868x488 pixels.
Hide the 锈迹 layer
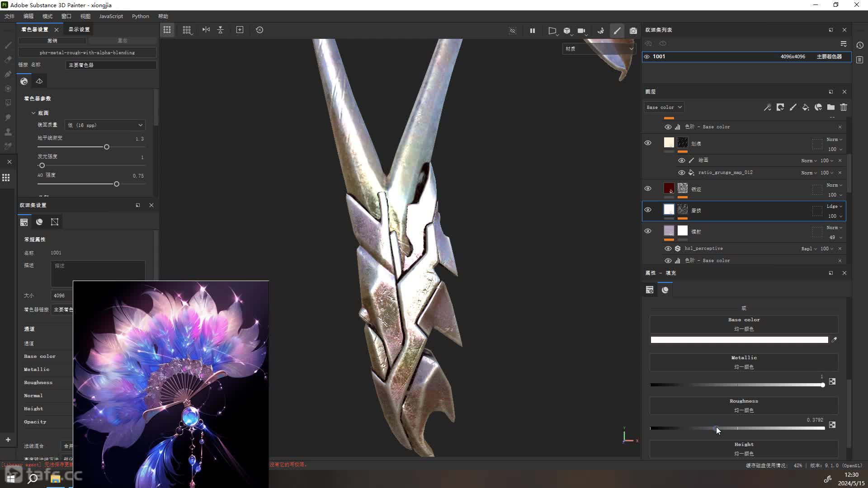point(648,188)
